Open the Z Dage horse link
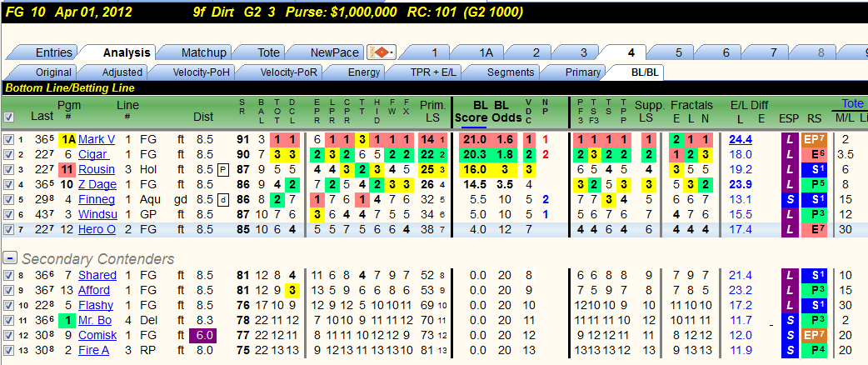The width and height of the screenshot is (868, 365). 97,184
